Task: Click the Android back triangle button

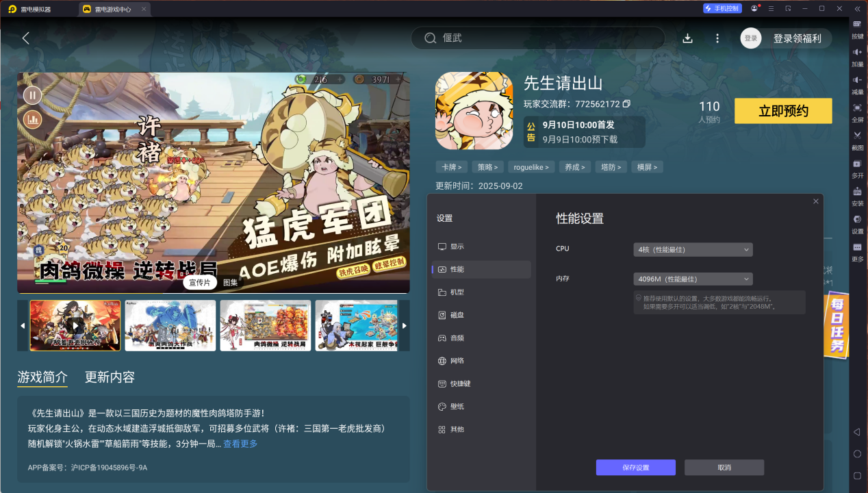Action: (x=856, y=432)
